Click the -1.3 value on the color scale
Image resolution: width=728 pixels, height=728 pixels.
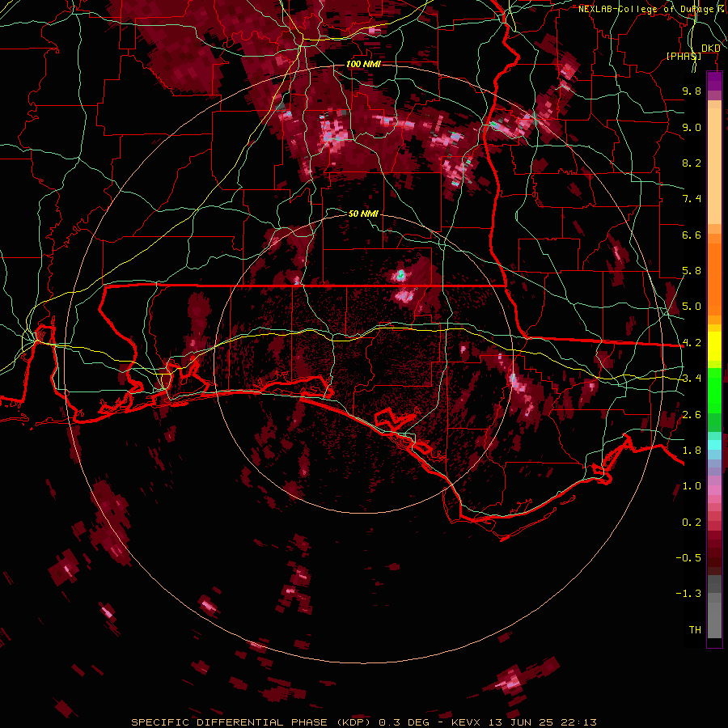pyautogui.click(x=688, y=594)
